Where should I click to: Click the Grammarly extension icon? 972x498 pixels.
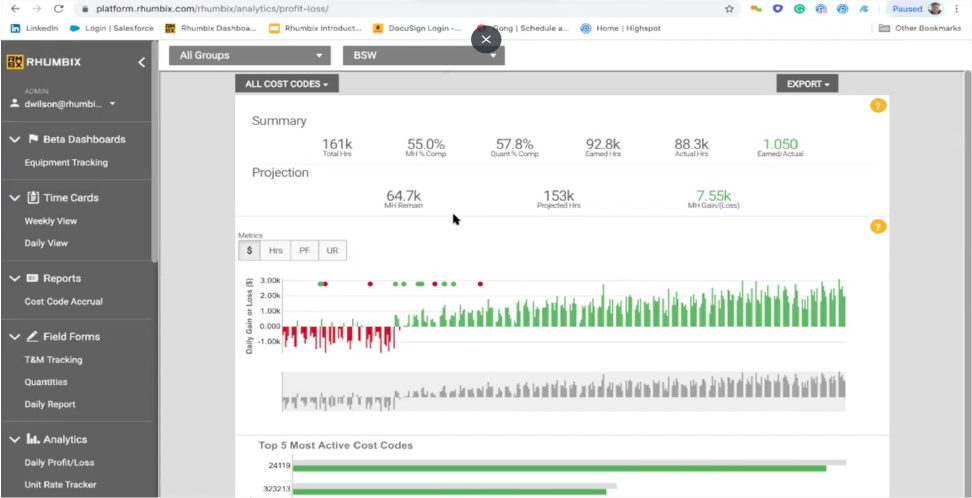[799, 9]
